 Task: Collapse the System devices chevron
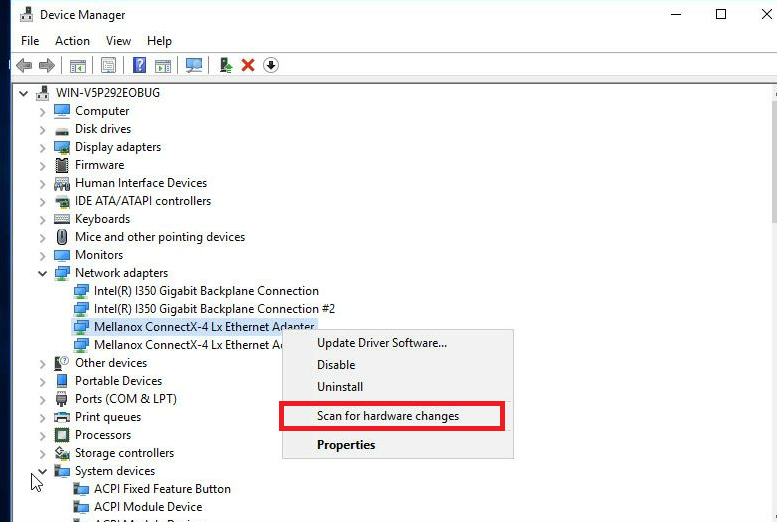coord(43,471)
